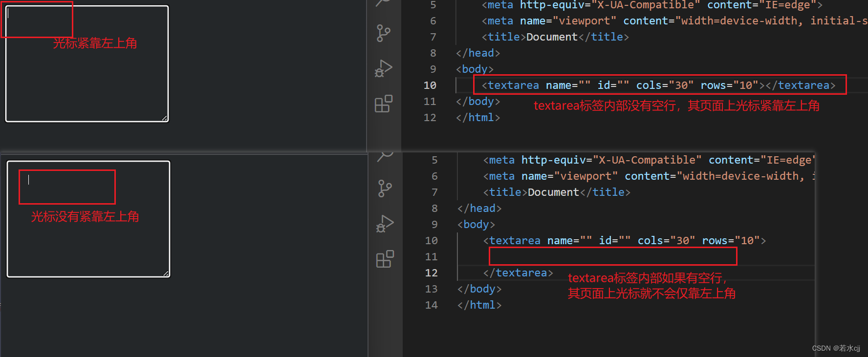Click the </body> tag on upper editor line 11
868x357 pixels.
(478, 101)
